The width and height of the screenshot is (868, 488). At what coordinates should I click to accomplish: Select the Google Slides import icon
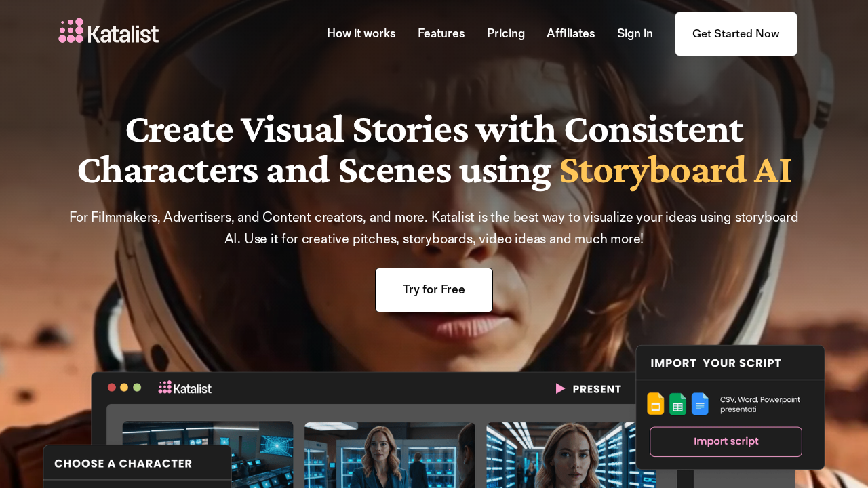coord(655,403)
